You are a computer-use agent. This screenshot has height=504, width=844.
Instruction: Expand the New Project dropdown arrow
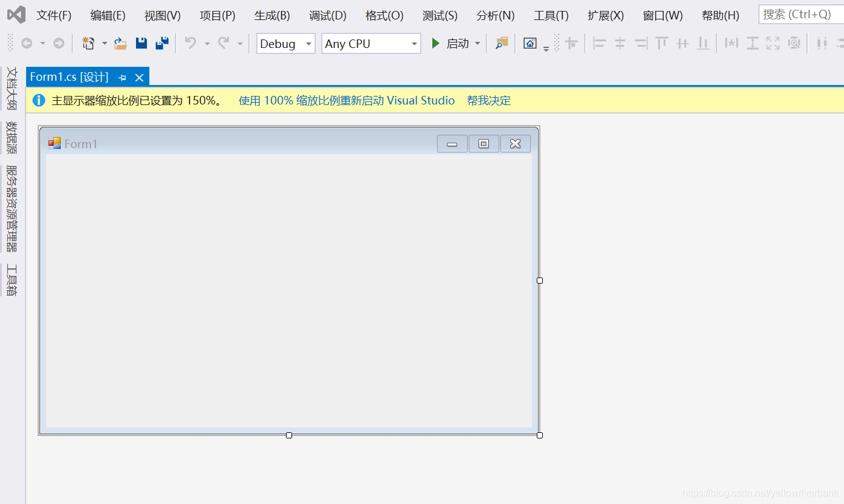pyautogui.click(x=104, y=43)
